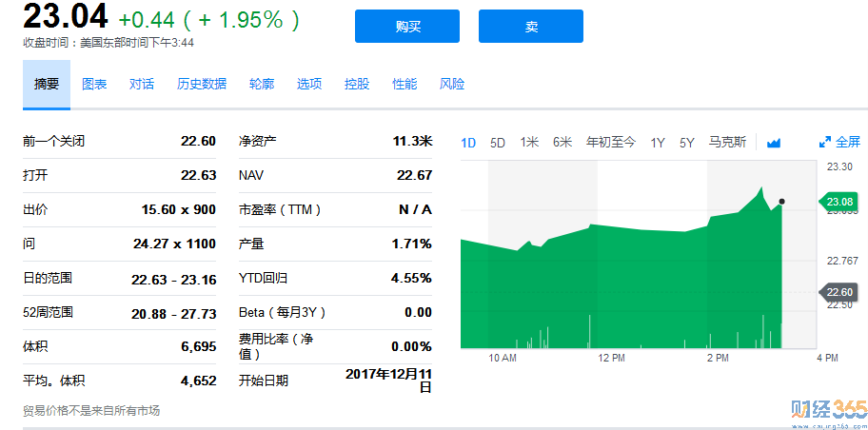The width and height of the screenshot is (868, 430).
Task: Click the inception date 2017年12月11日
Action: point(388,380)
